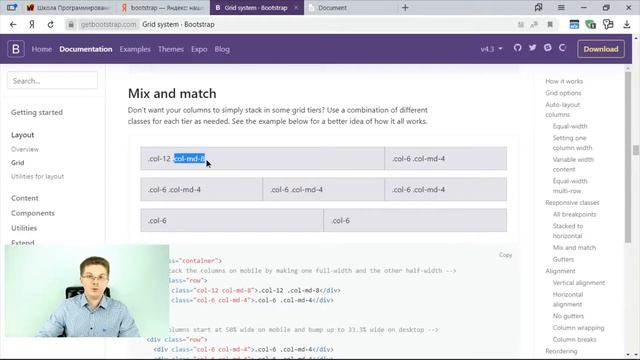Jump to Column wrapping section
This screenshot has width=640, height=360.
pos(578,328)
